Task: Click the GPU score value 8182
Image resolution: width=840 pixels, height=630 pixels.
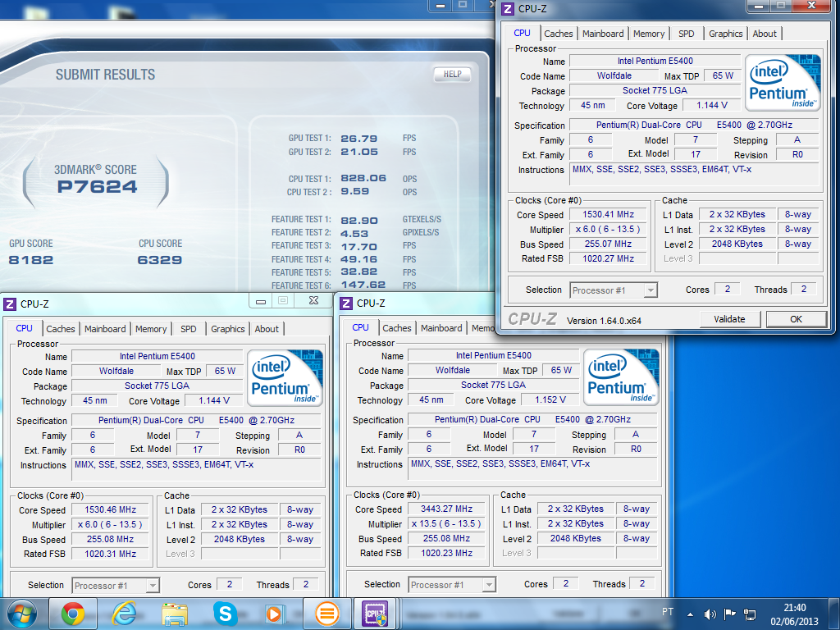Action: [31, 260]
